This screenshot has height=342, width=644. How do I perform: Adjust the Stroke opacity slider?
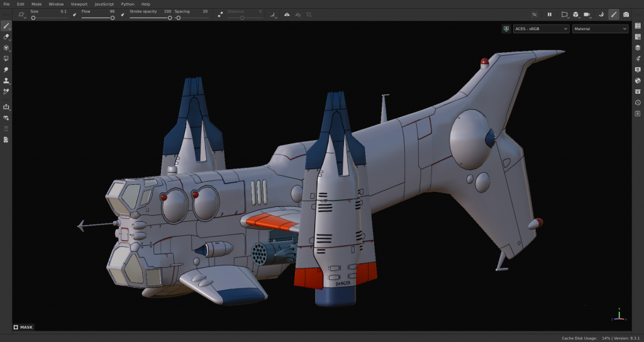150,18
